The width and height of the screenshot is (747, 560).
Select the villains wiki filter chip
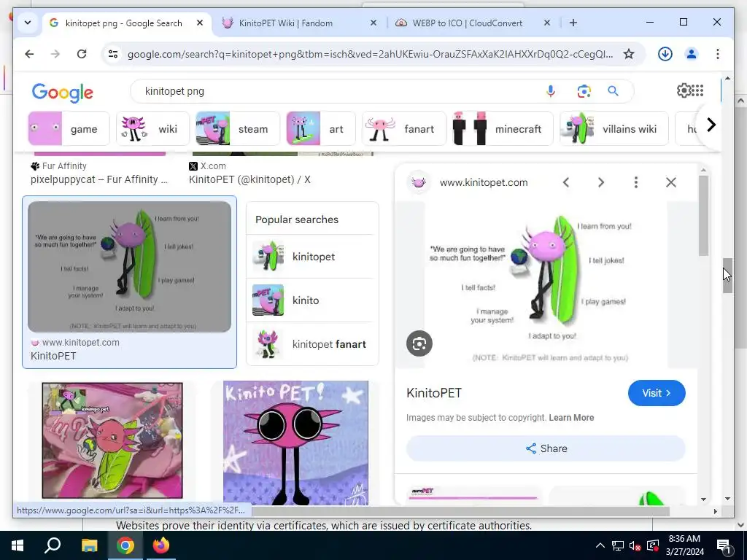coord(614,128)
